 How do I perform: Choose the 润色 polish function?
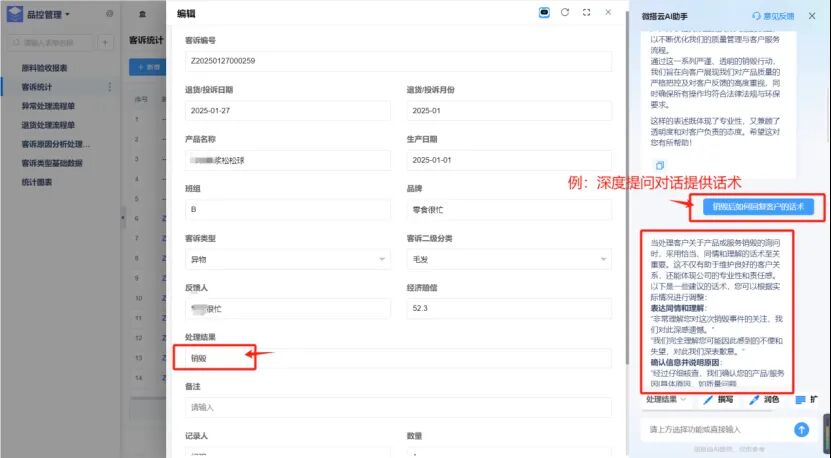764,400
